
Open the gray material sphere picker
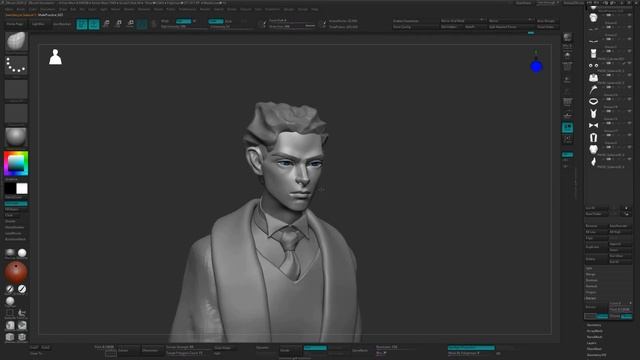pyautogui.click(x=16, y=137)
